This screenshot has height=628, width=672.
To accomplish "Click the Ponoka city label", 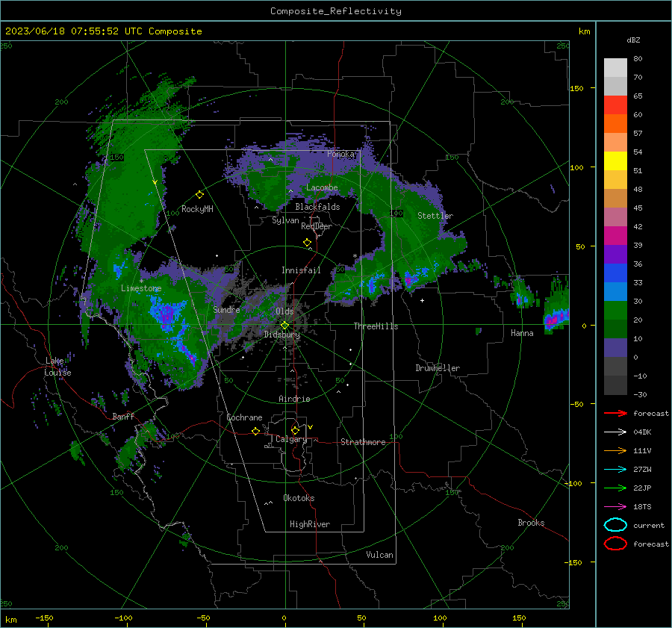I will click(340, 154).
